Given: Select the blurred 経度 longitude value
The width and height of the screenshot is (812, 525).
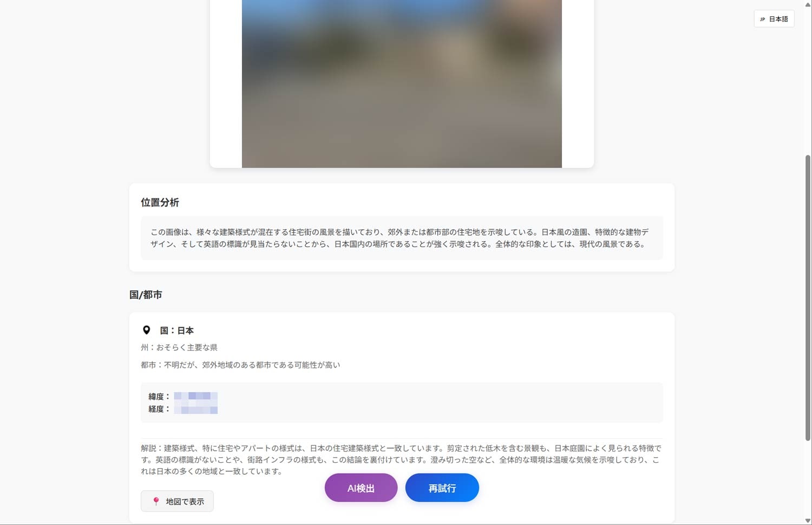Looking at the screenshot, I should click(195, 409).
